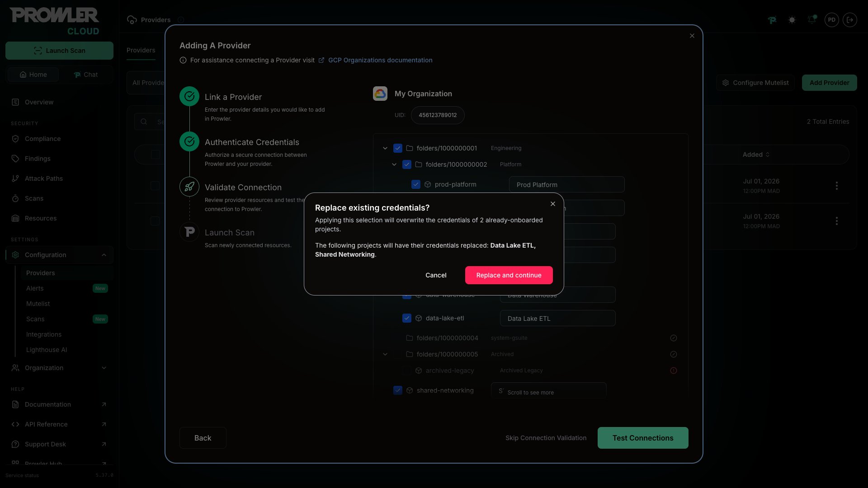The image size is (868, 488).
Task: Click the Launch Scan step Prowler icon
Action: click(189, 232)
